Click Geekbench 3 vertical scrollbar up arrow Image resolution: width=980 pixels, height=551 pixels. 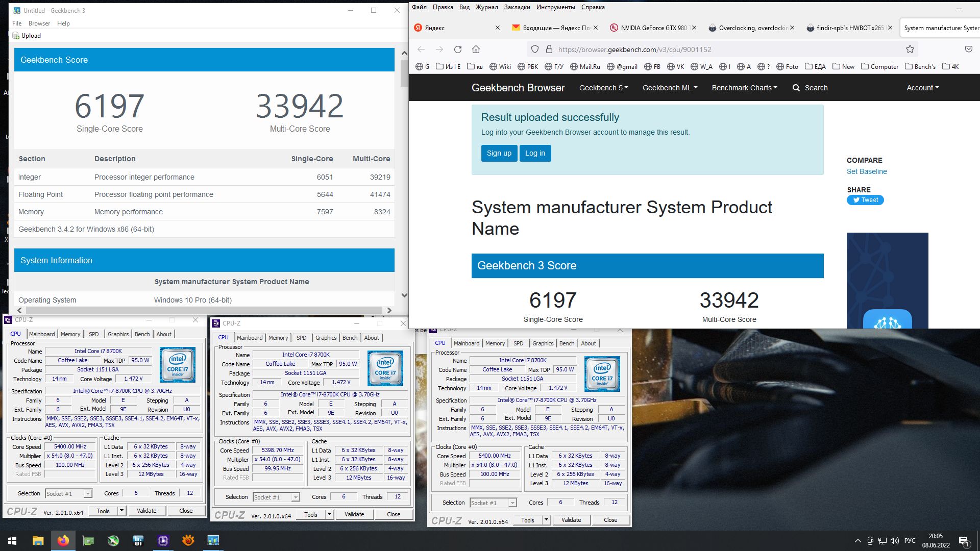404,53
